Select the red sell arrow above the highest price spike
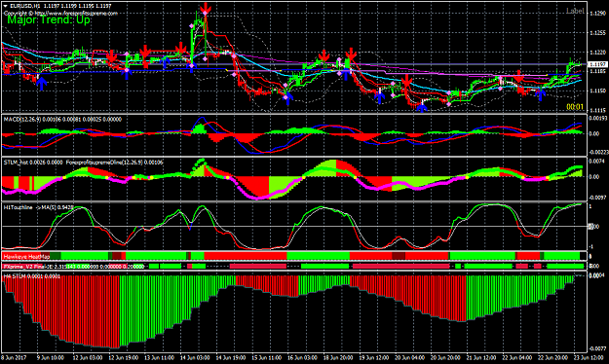Viewport: 609px width, 364px height. point(206,8)
